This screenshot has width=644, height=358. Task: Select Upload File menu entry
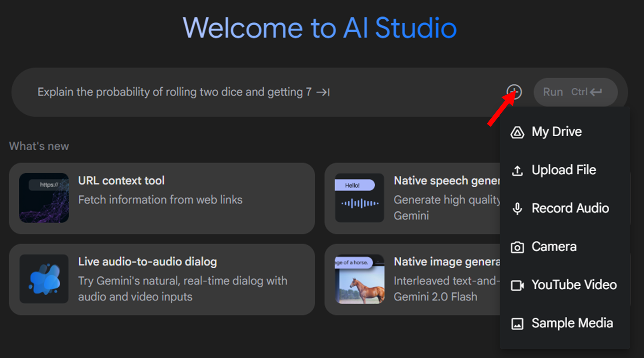pos(565,170)
